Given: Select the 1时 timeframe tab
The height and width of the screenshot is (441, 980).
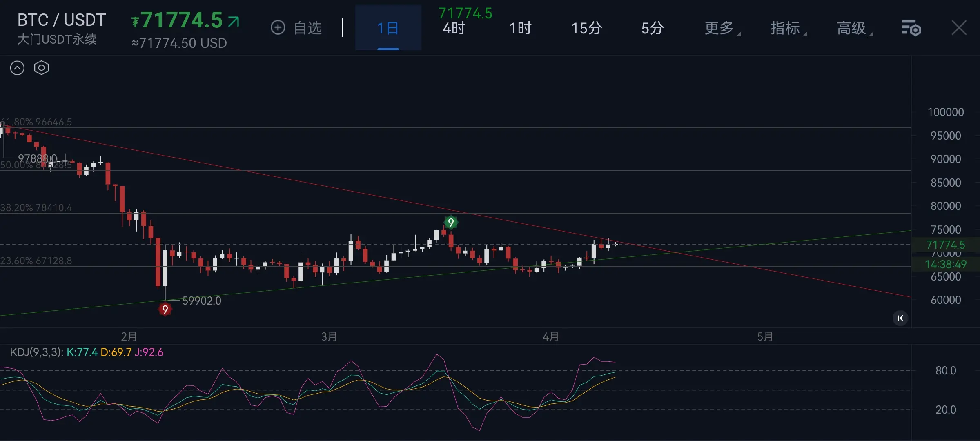Looking at the screenshot, I should (520, 28).
